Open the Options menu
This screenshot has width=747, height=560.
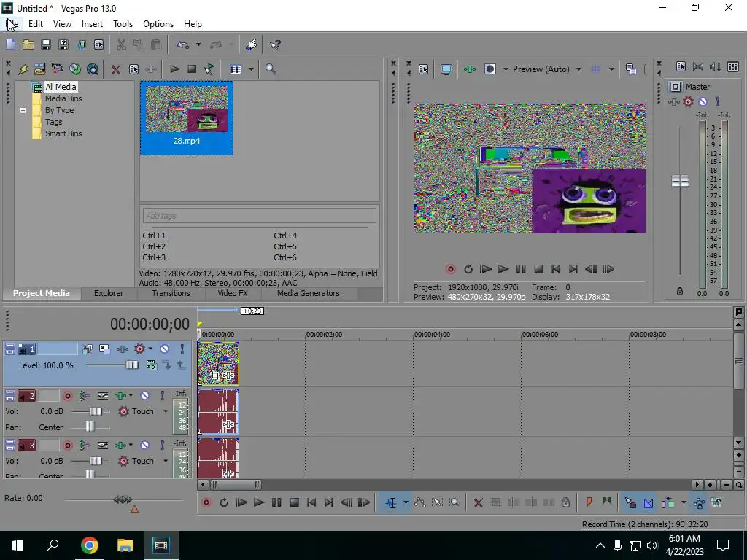click(x=158, y=24)
